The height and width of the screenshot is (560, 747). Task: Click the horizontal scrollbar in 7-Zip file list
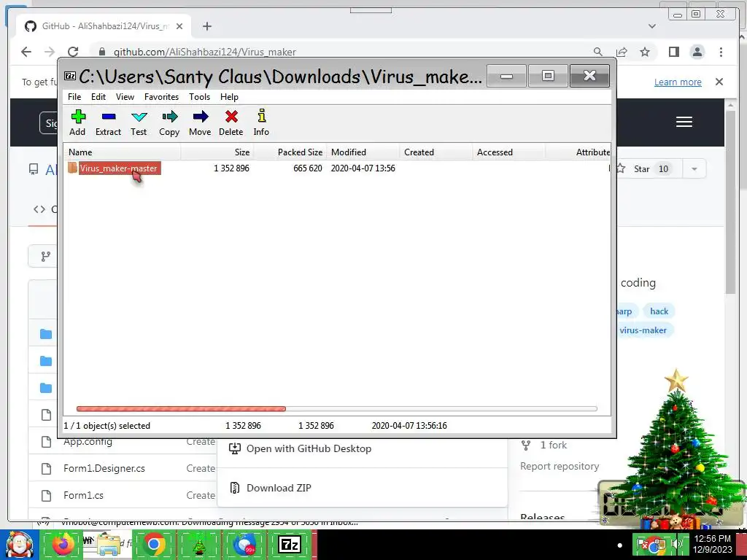point(336,408)
